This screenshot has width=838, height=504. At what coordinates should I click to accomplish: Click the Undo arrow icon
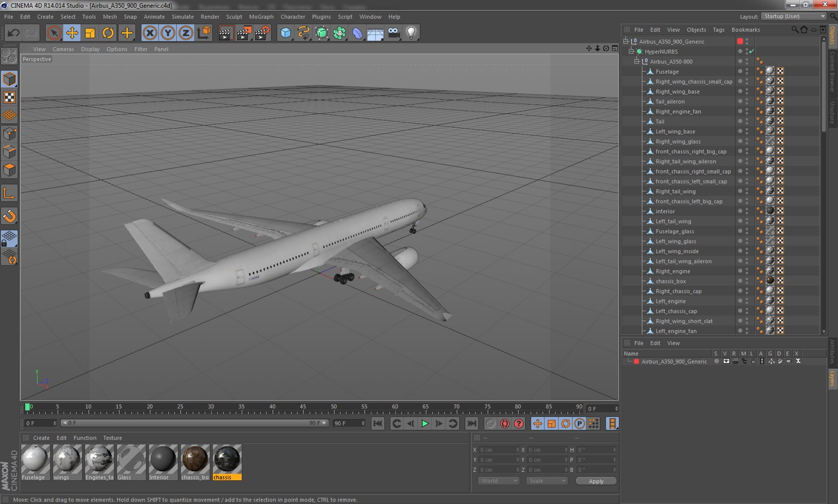coord(14,33)
